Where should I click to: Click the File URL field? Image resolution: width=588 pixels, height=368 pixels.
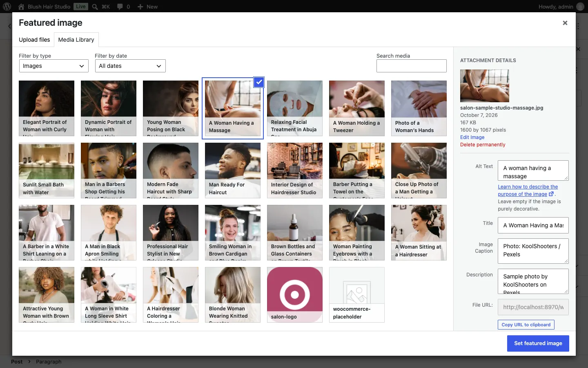[x=533, y=307]
